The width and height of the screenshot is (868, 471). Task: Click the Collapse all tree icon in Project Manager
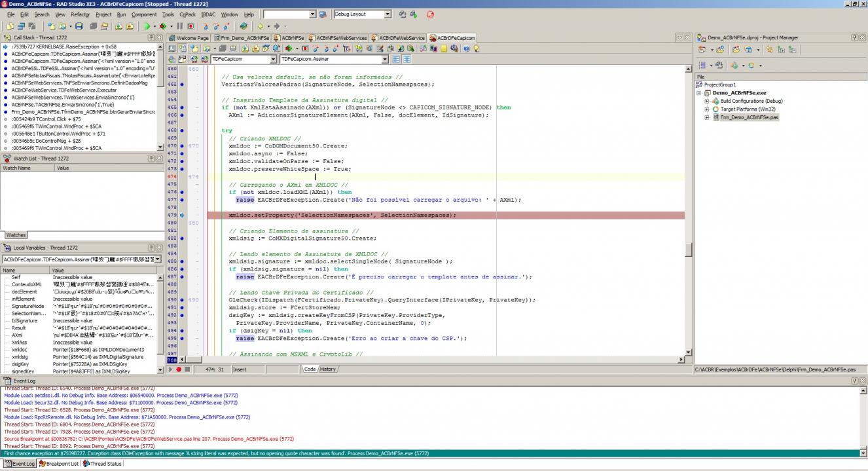click(792, 49)
